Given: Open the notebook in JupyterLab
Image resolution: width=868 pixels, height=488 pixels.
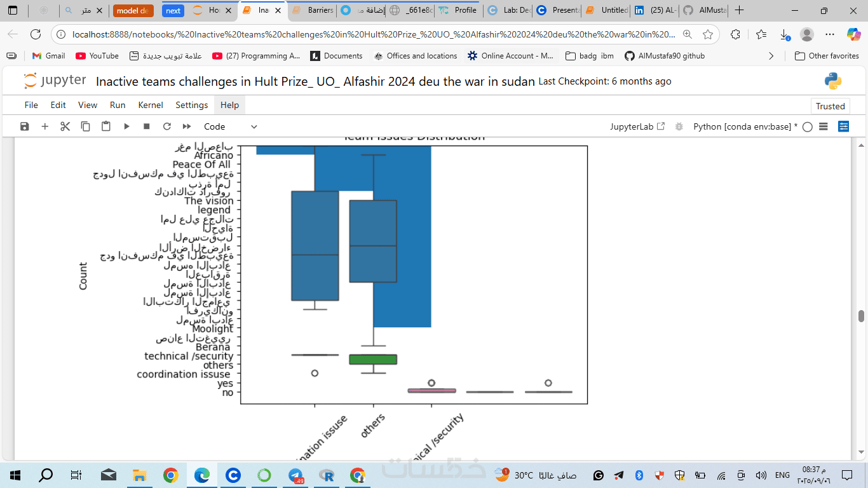Looking at the screenshot, I should click(x=637, y=126).
